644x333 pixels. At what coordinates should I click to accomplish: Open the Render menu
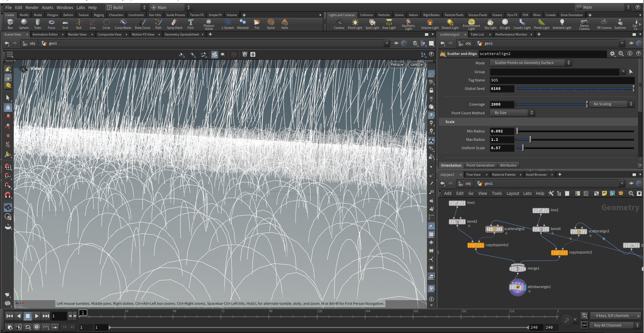(32, 7)
